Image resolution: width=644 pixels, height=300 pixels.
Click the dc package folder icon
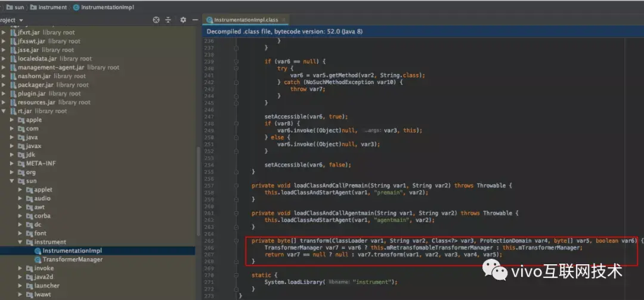click(29, 225)
